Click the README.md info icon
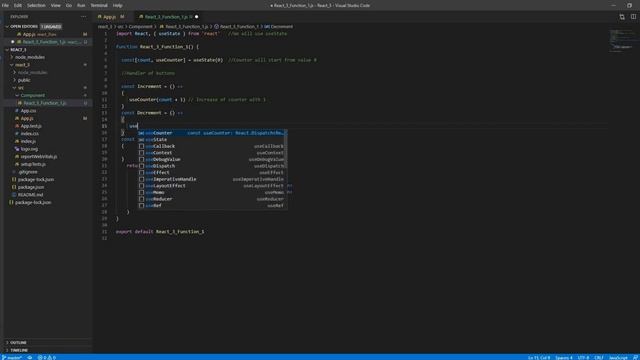640x360 pixels. pos(14,195)
